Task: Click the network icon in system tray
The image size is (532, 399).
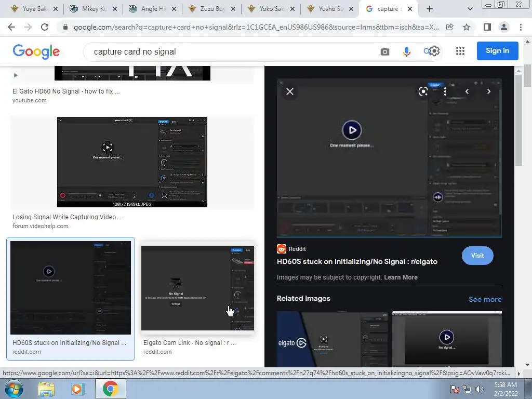Action: 467,389
